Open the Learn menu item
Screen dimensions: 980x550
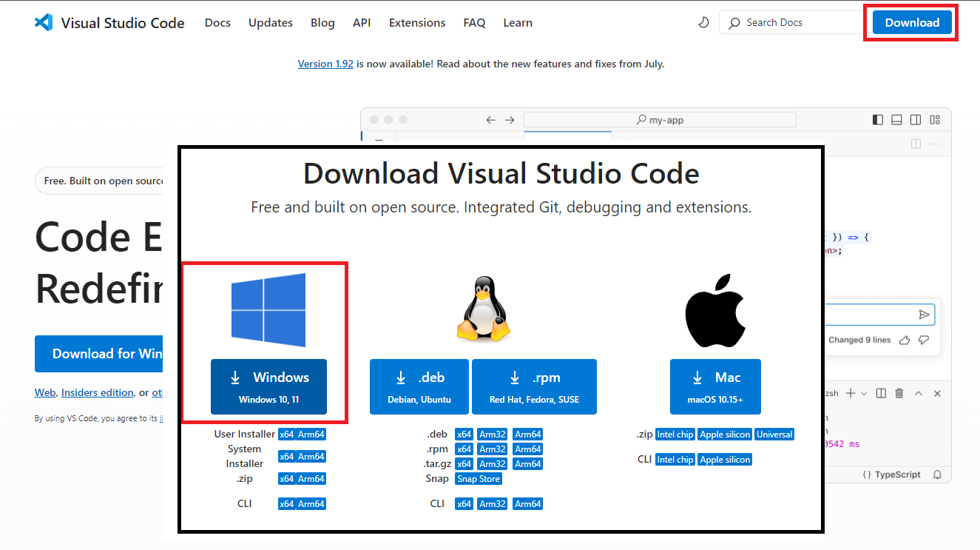coord(518,23)
